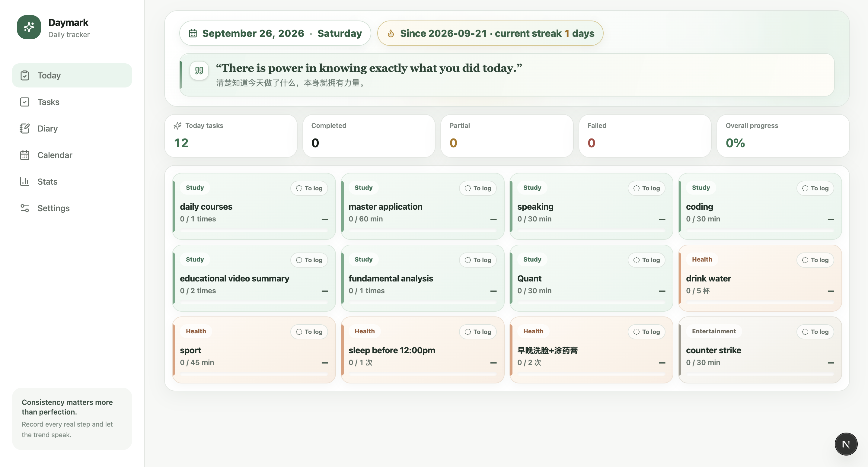Click To log on coding card
Screen dimensions: 868x467
[x=815, y=188]
